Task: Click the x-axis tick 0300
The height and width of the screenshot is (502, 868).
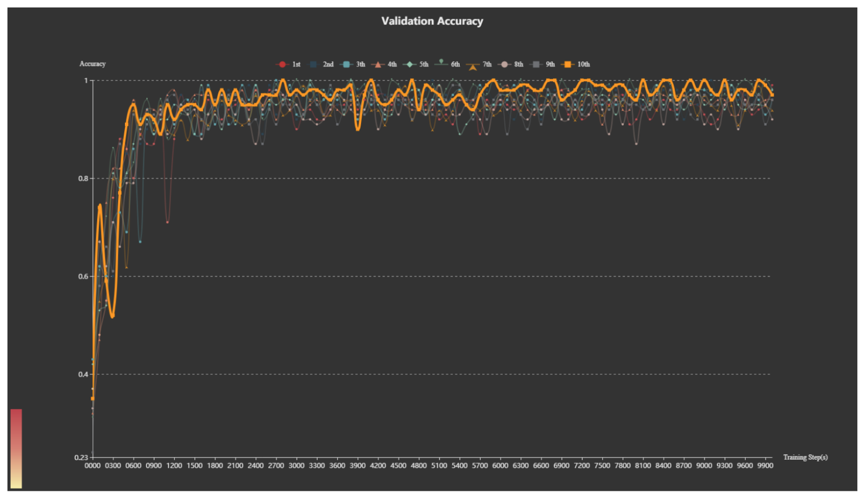Action: pos(113,466)
